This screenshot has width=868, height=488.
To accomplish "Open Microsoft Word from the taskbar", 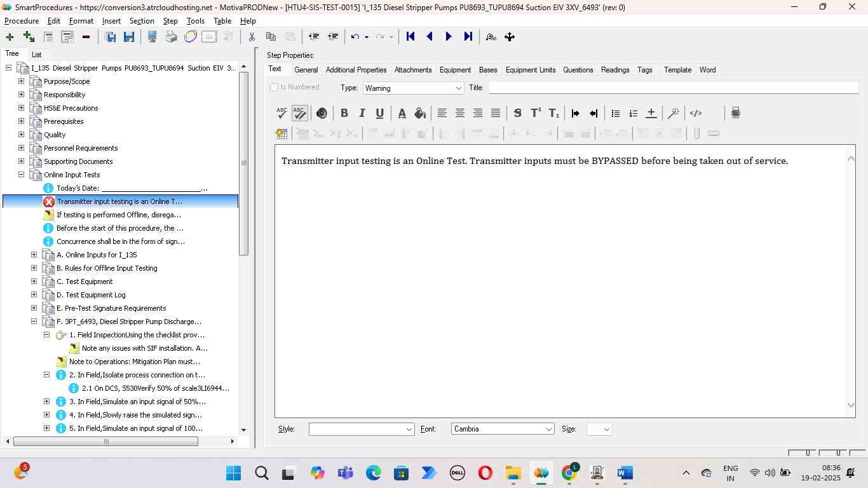I will click(625, 473).
